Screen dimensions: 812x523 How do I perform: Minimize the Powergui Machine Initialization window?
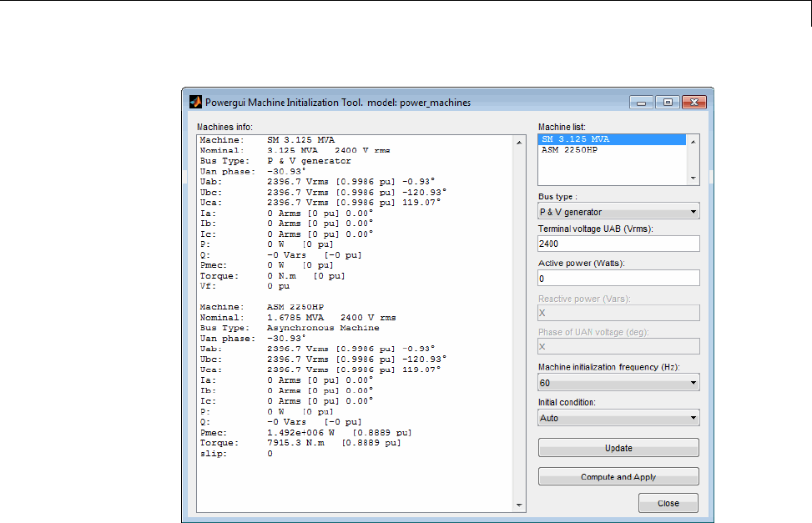coord(642,103)
